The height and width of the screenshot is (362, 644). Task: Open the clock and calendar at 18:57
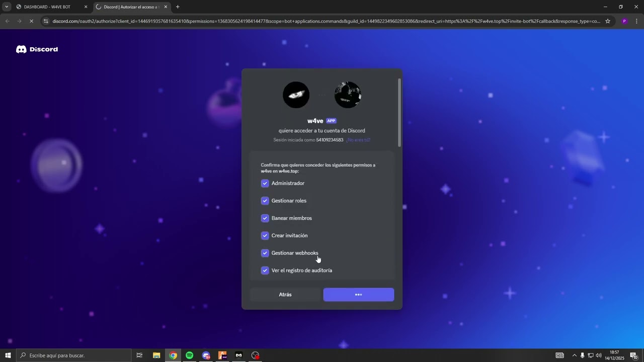614,355
